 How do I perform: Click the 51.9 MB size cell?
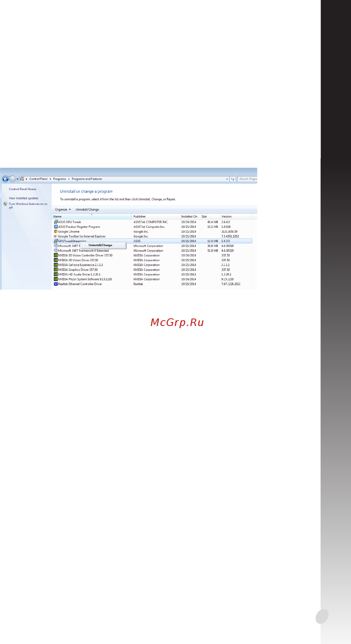coord(213,251)
